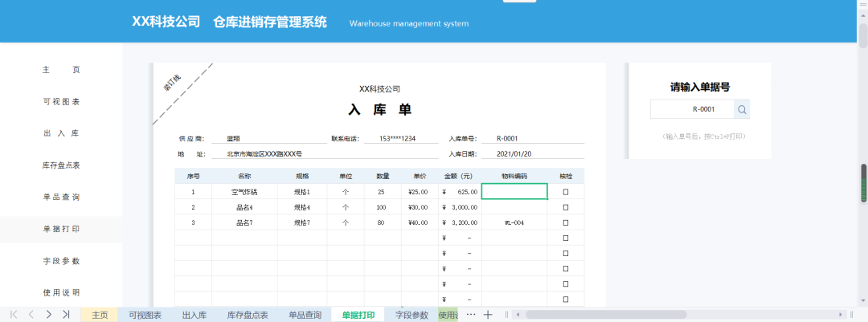
Task: Select the highlighted 物料编码 cell for row 1
Action: tap(514, 191)
